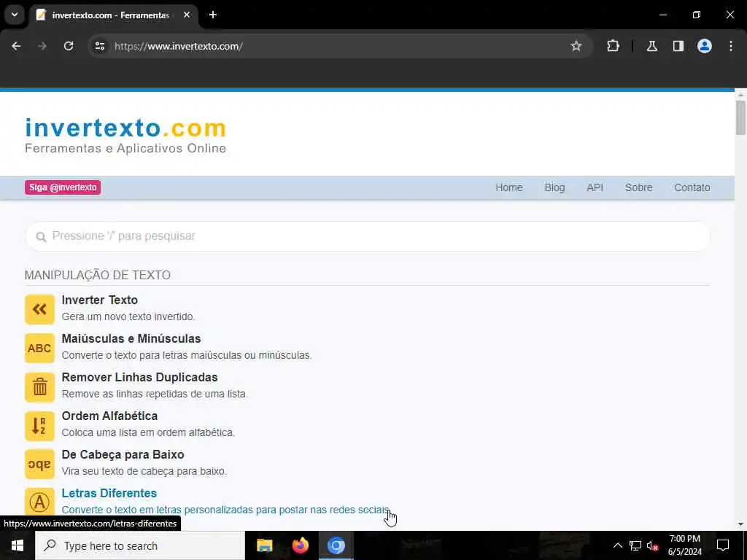Click the Siga @invertexto button

[x=63, y=187]
